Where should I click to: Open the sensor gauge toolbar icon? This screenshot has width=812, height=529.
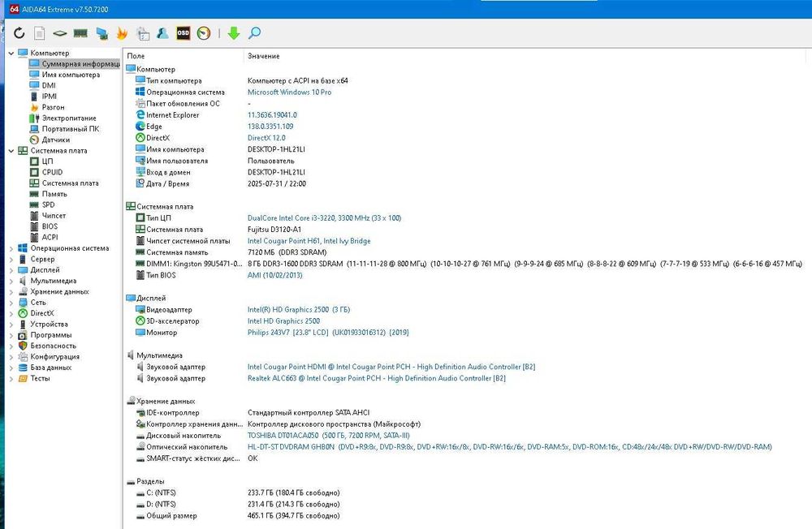pos(204,33)
